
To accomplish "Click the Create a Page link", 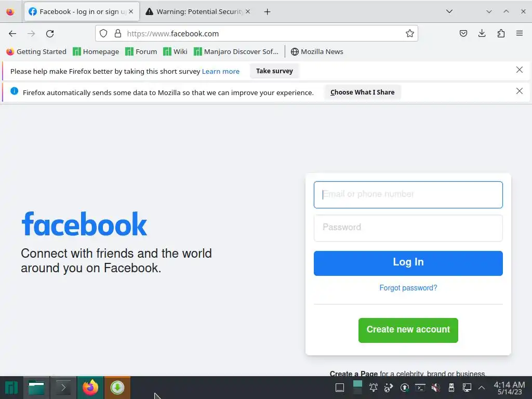I will (x=353, y=373).
